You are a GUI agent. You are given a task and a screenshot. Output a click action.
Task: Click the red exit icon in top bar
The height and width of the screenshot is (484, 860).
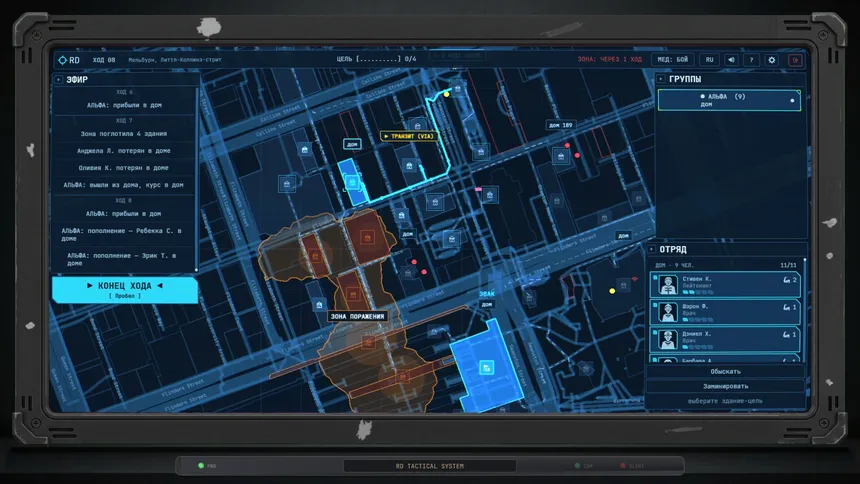pos(795,60)
